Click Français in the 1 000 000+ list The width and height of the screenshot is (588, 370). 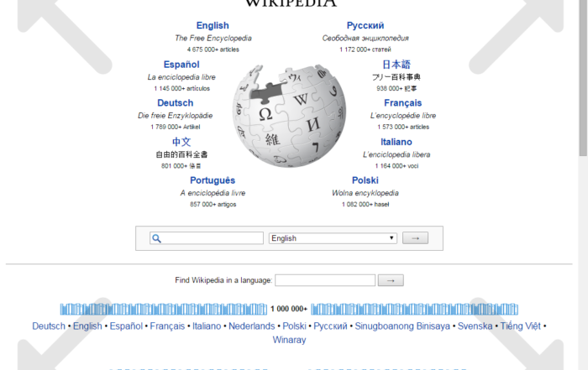(x=167, y=326)
